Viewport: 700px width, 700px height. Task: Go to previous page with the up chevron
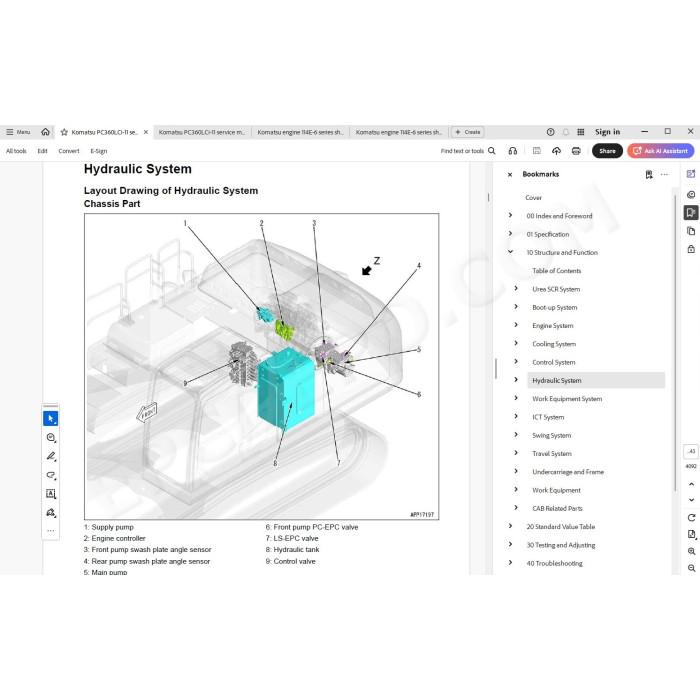tap(691, 484)
